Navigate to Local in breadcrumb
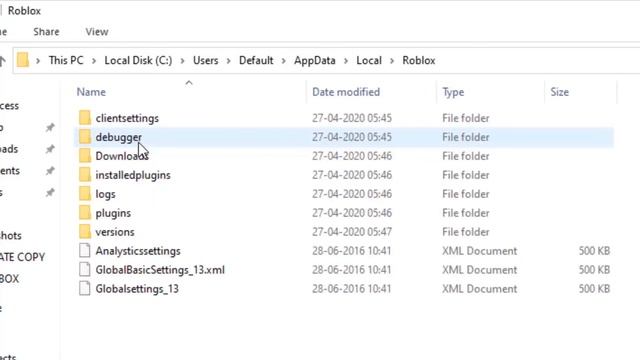 [369, 60]
